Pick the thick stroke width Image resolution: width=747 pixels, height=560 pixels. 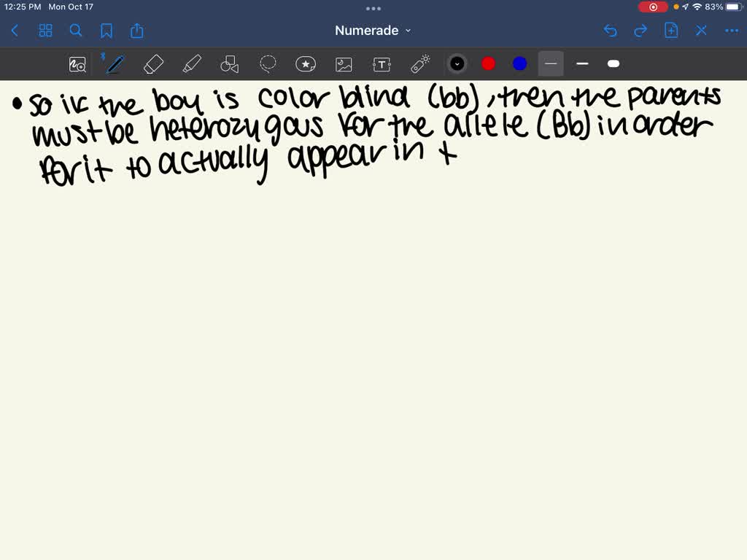coord(614,64)
